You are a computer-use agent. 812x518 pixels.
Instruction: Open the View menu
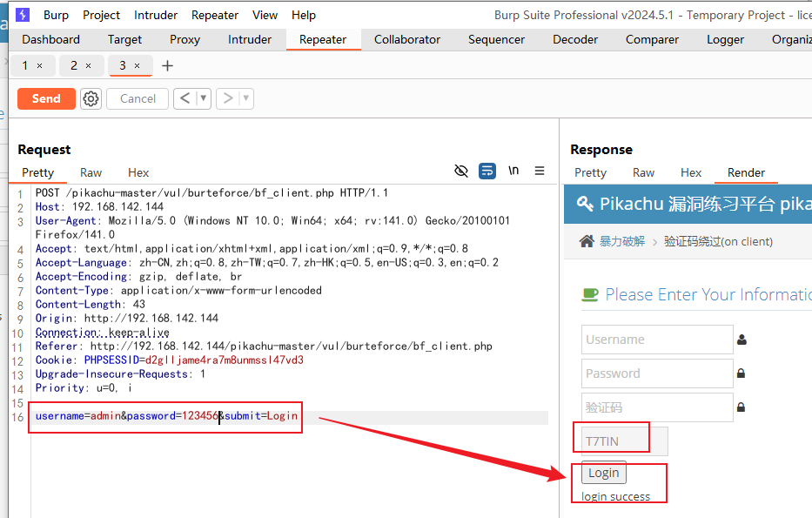(x=265, y=15)
